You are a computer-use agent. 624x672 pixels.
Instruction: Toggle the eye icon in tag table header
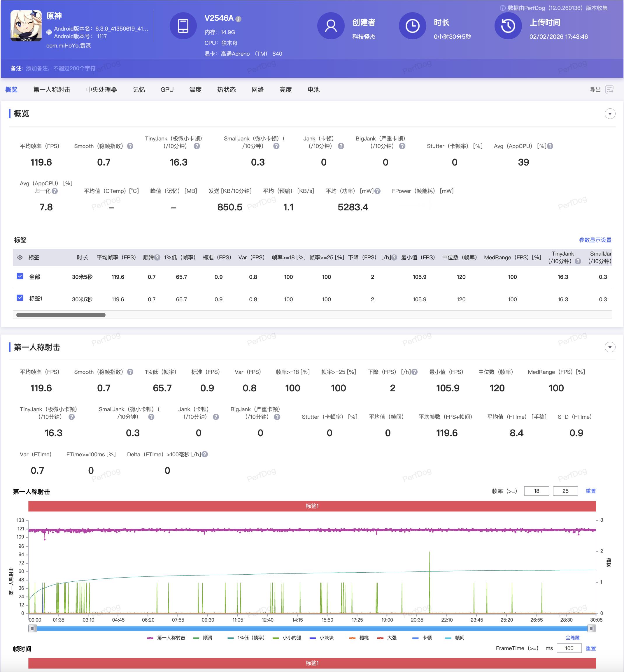(20, 258)
